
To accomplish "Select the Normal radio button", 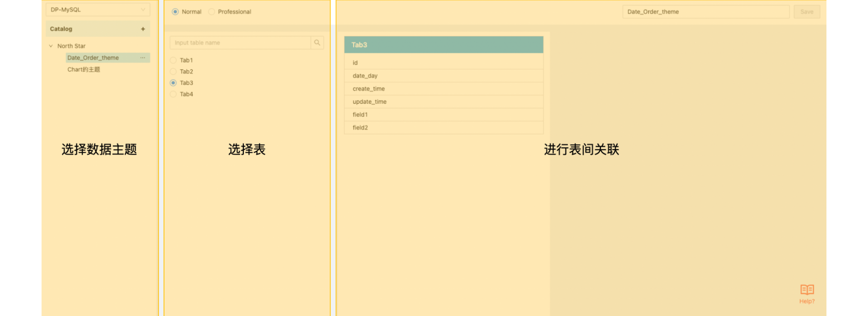I will pyautogui.click(x=175, y=12).
